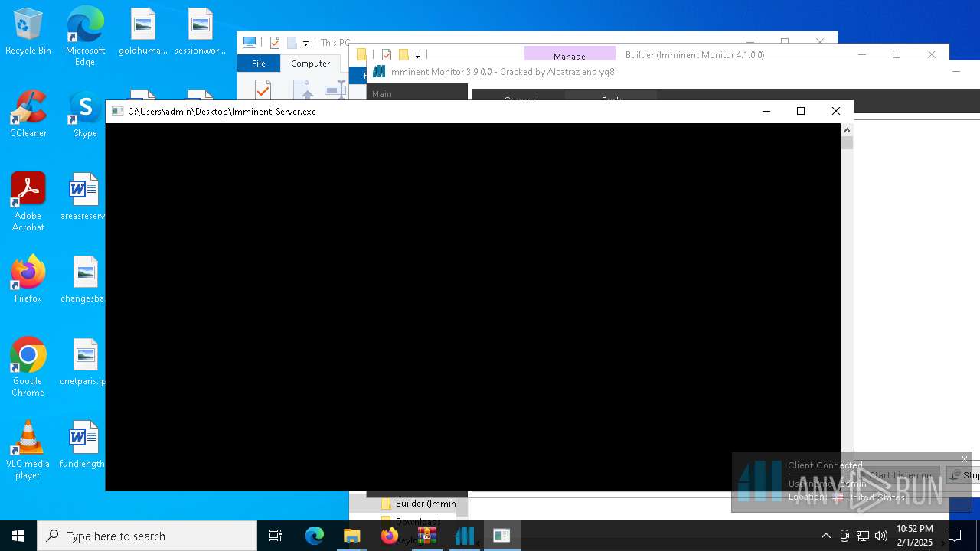
Task: Switch to Imminent-Server console in the taskbar
Action: coord(501,536)
